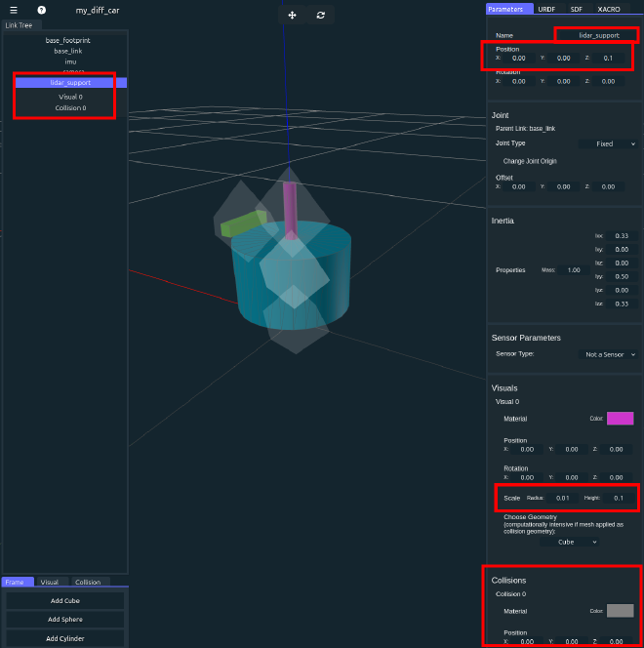Viewport: 644px width, 648px height.
Task: Open the Collision 0 gray color swatch
Action: tap(620, 610)
